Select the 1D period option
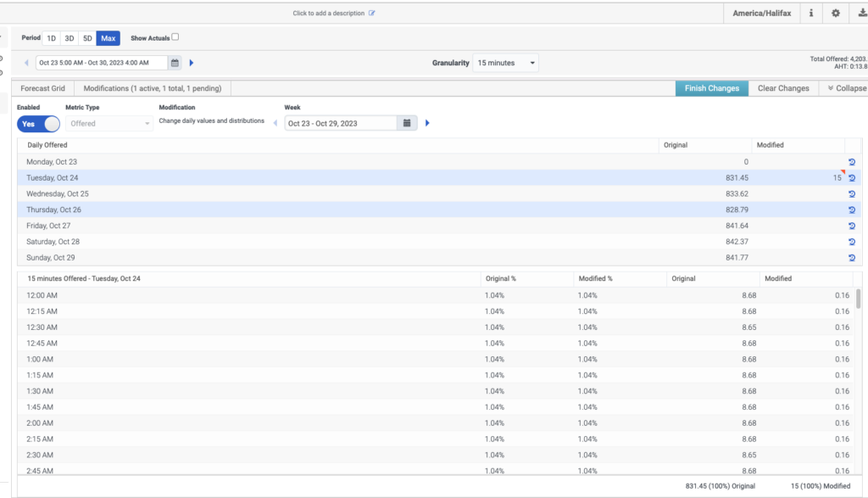This screenshot has width=868, height=498. click(x=52, y=38)
